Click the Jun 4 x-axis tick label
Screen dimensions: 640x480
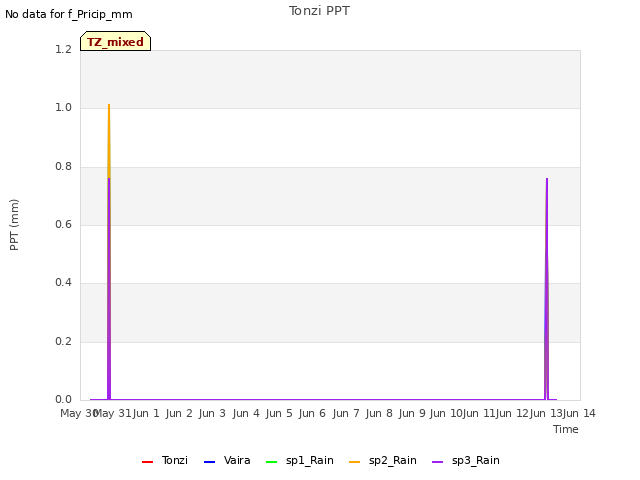246,413
